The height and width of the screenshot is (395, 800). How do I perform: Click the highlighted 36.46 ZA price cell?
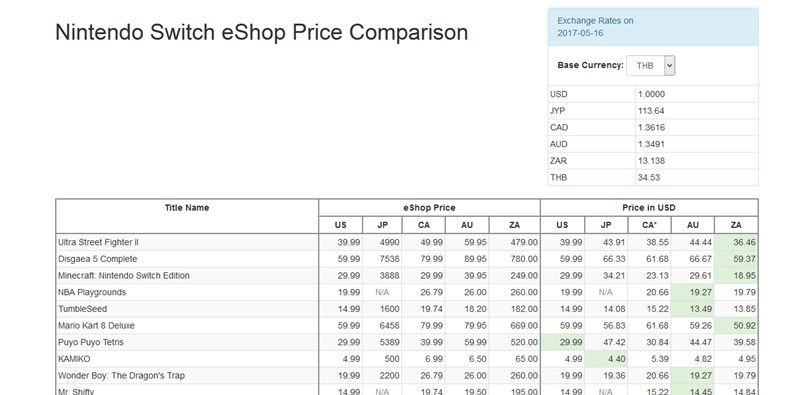coord(736,242)
